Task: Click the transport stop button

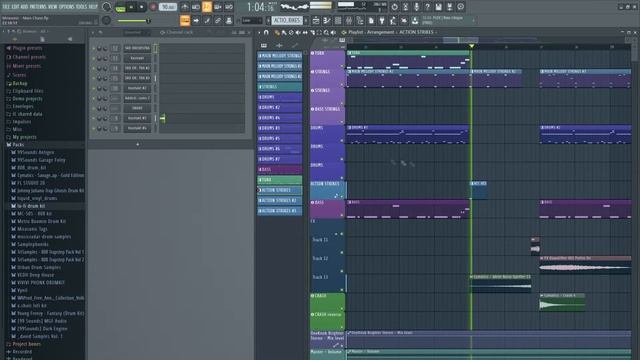Action: [x=142, y=7]
